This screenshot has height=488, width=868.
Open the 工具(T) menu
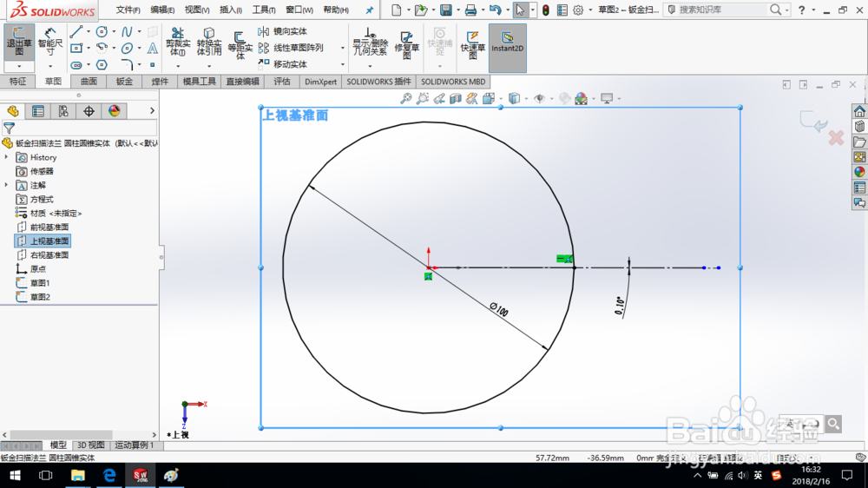264,10
